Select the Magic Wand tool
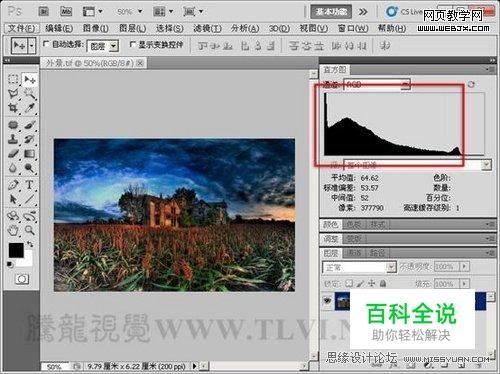 point(30,94)
